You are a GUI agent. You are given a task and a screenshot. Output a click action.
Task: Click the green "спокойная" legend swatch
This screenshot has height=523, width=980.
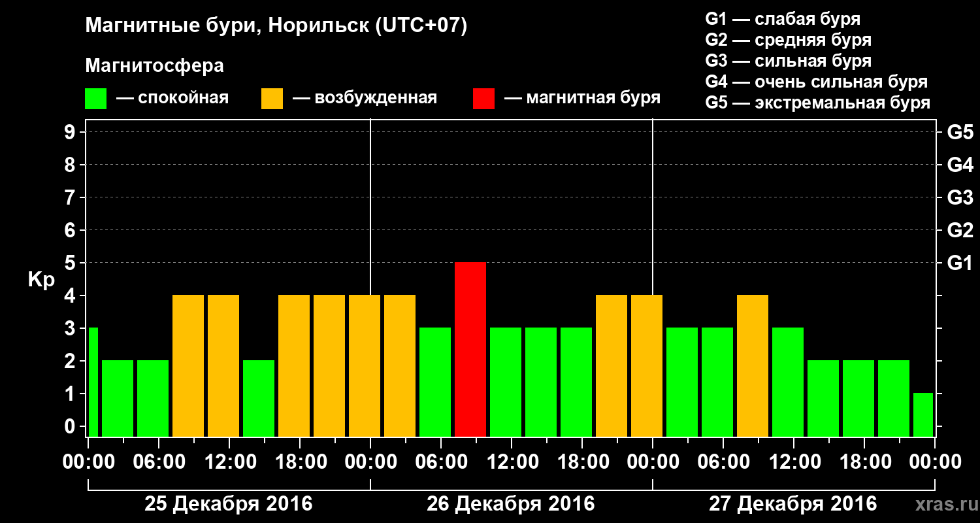(x=95, y=99)
